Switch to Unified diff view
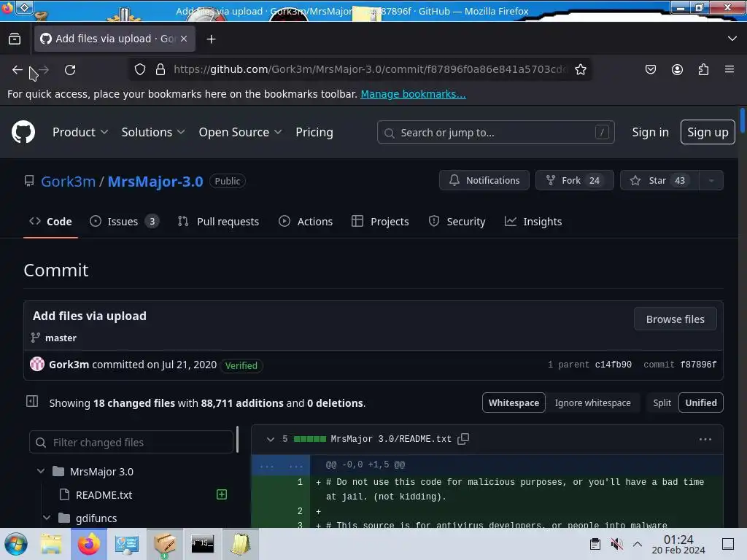Image resolution: width=747 pixels, height=560 pixels. 700,402
